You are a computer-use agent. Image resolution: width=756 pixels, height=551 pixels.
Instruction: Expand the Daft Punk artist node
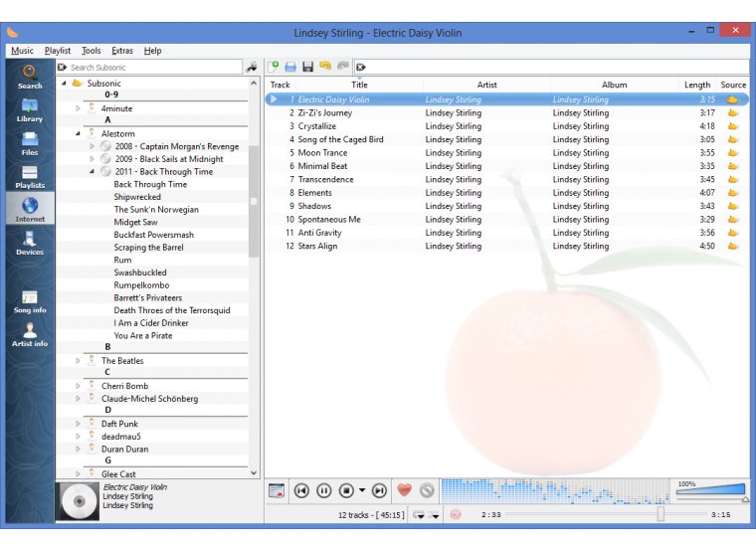click(78, 424)
